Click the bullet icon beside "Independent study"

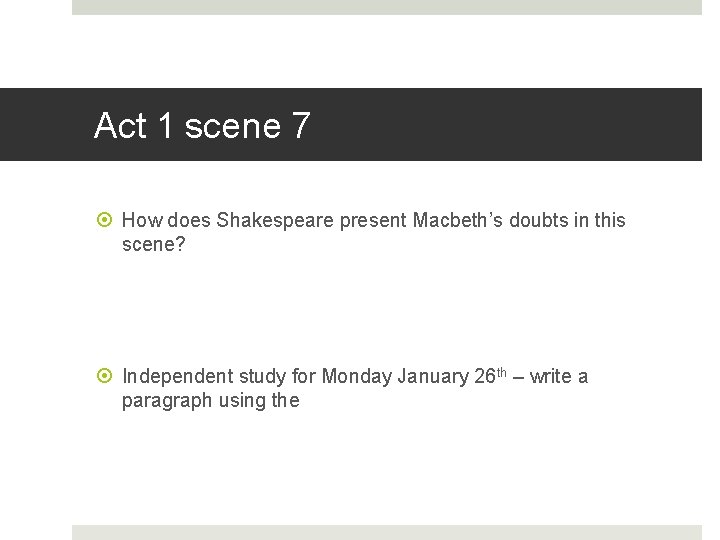pos(106,377)
